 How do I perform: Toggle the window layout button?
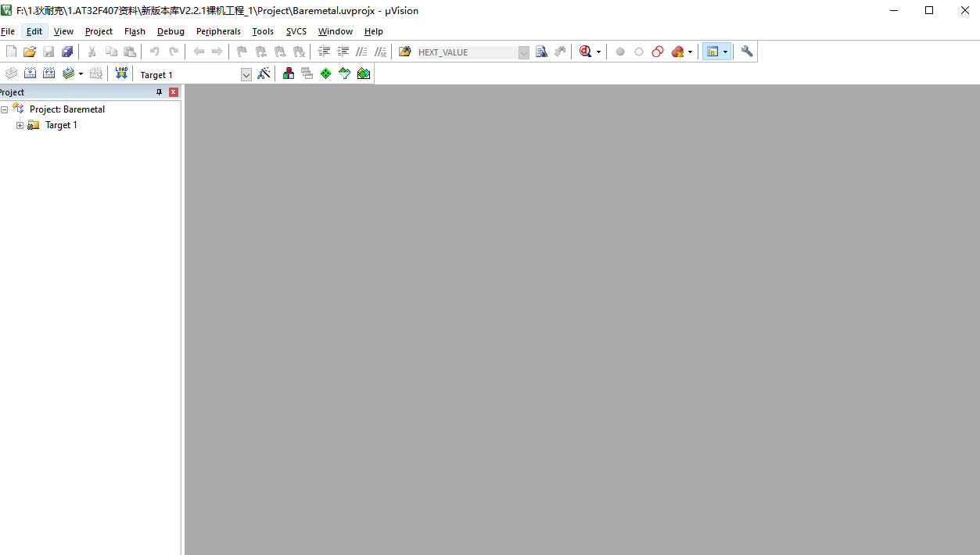click(713, 52)
